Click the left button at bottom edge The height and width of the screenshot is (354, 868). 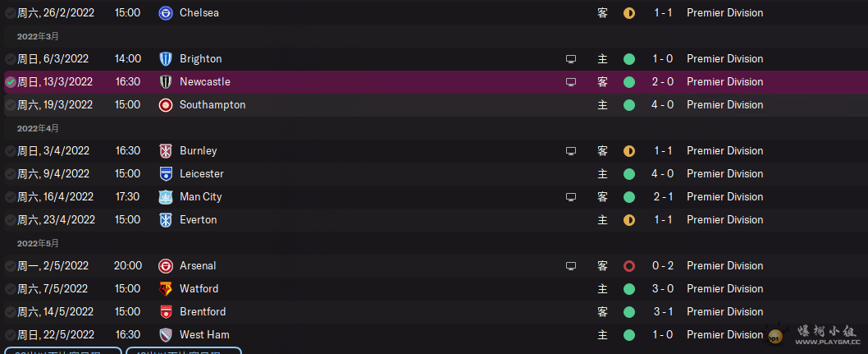click(x=61, y=351)
